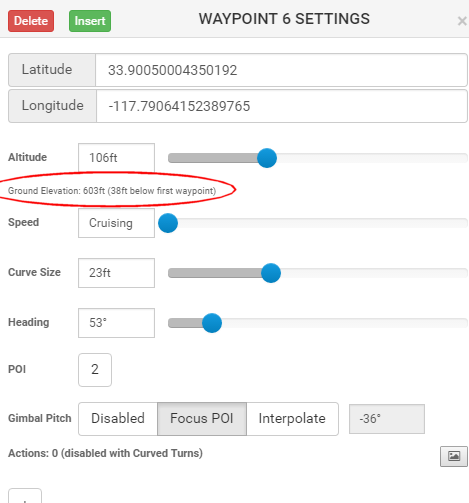Click the POI number box
This screenshot has width=469, height=503.
tap(95, 370)
